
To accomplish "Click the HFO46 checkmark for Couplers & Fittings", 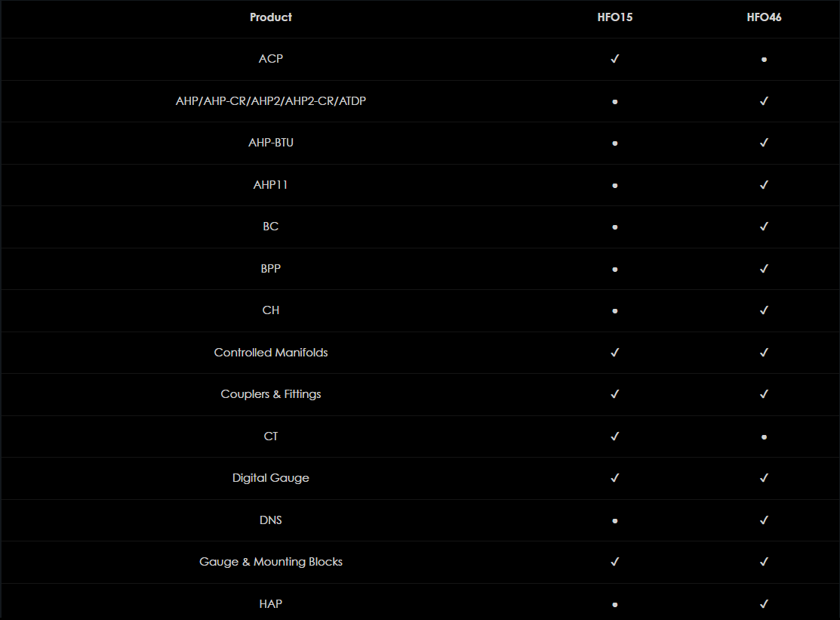I will pos(764,394).
